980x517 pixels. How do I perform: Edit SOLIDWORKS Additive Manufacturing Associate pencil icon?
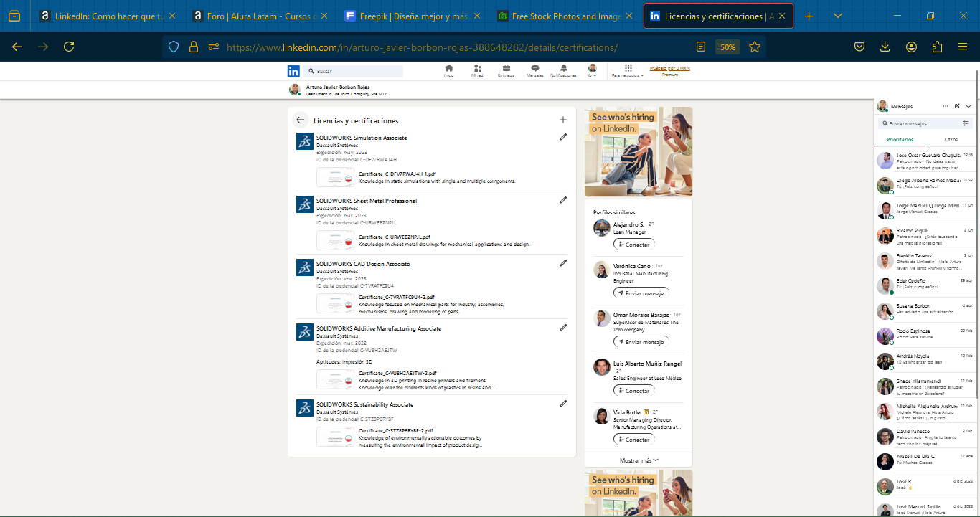click(x=563, y=328)
